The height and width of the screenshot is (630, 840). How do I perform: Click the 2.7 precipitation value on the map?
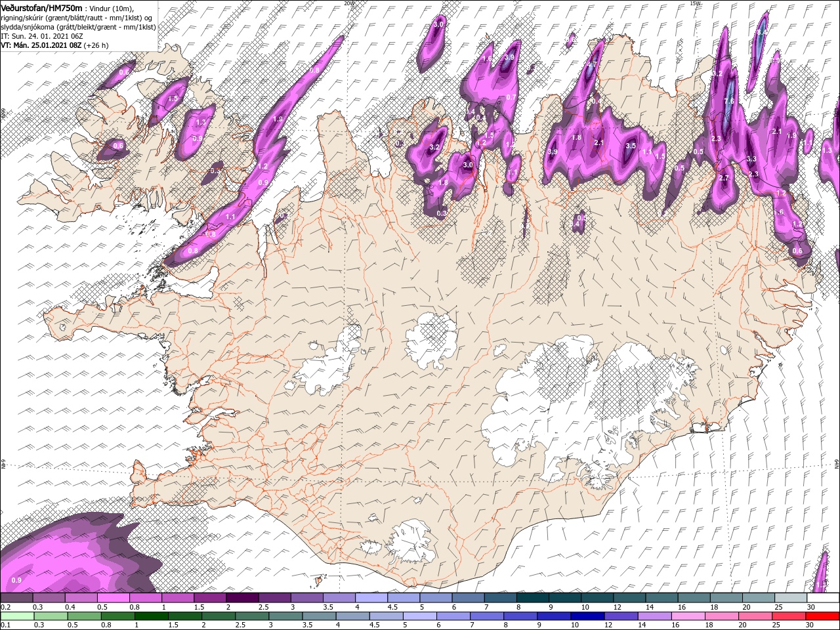[724, 178]
